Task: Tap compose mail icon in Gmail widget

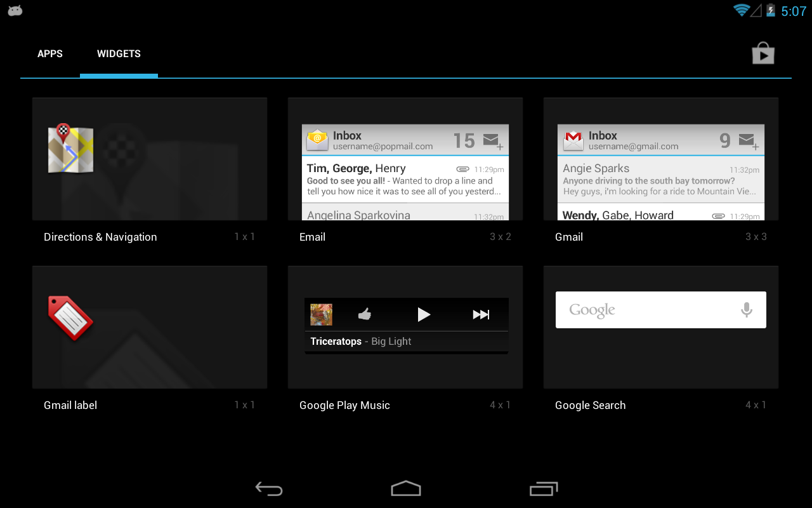Action: pyautogui.click(x=749, y=141)
